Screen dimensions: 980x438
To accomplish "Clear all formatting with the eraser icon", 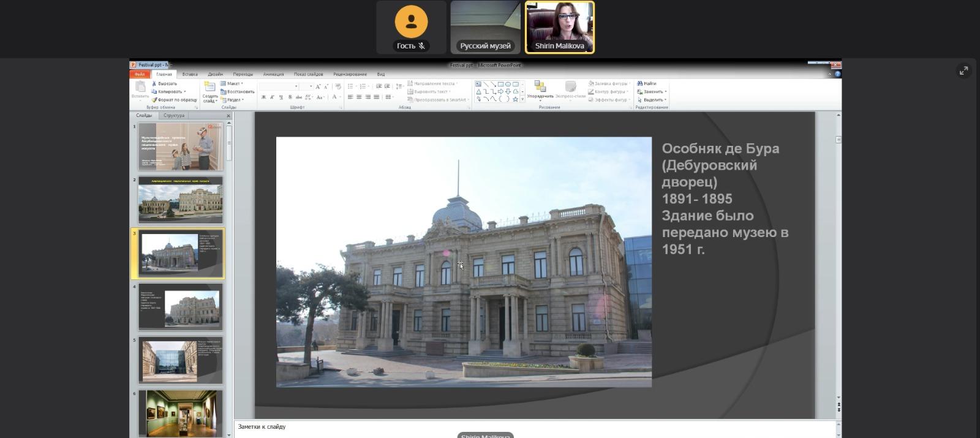I will click(337, 86).
